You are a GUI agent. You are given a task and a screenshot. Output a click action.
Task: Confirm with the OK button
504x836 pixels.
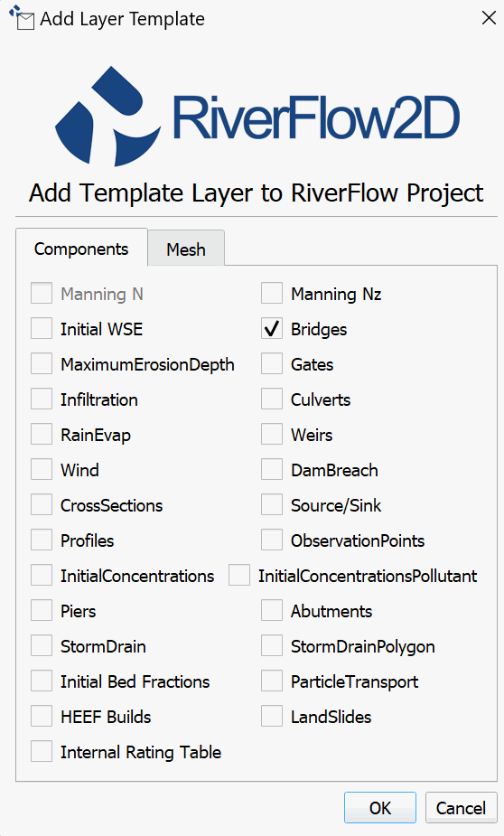coord(380,808)
